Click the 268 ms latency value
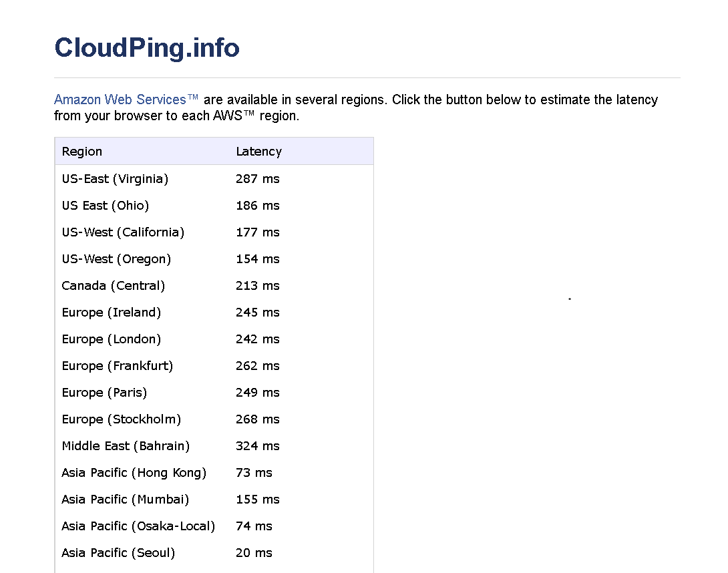Image resolution: width=728 pixels, height=573 pixels. (258, 419)
